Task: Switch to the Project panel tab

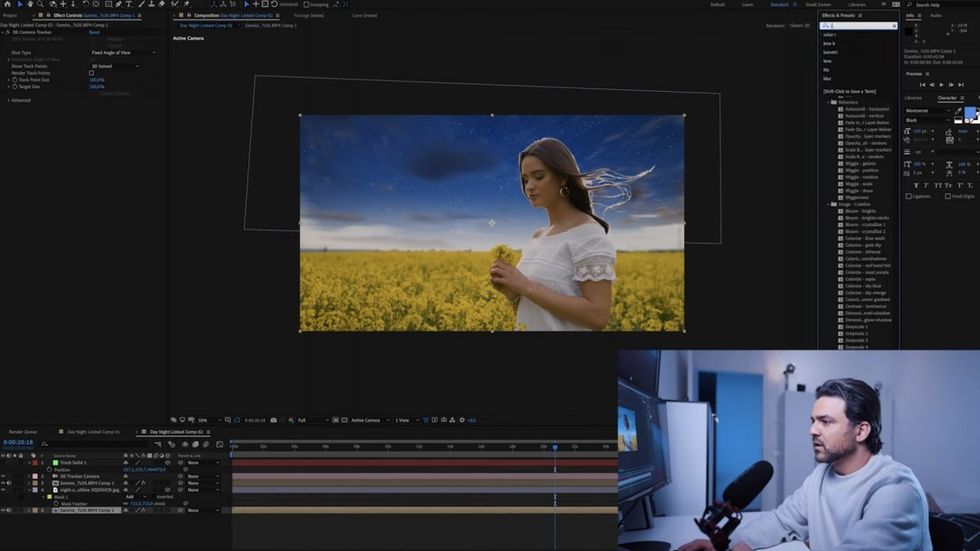Action: point(10,15)
